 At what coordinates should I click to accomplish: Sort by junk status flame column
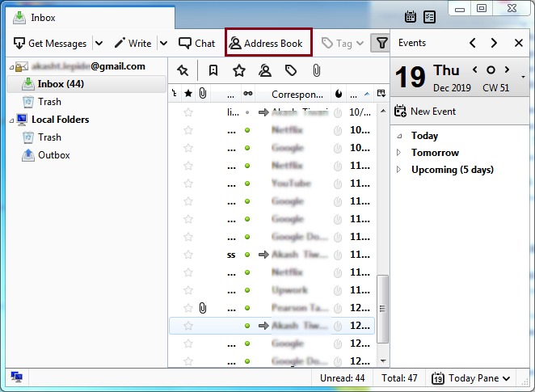[339, 94]
